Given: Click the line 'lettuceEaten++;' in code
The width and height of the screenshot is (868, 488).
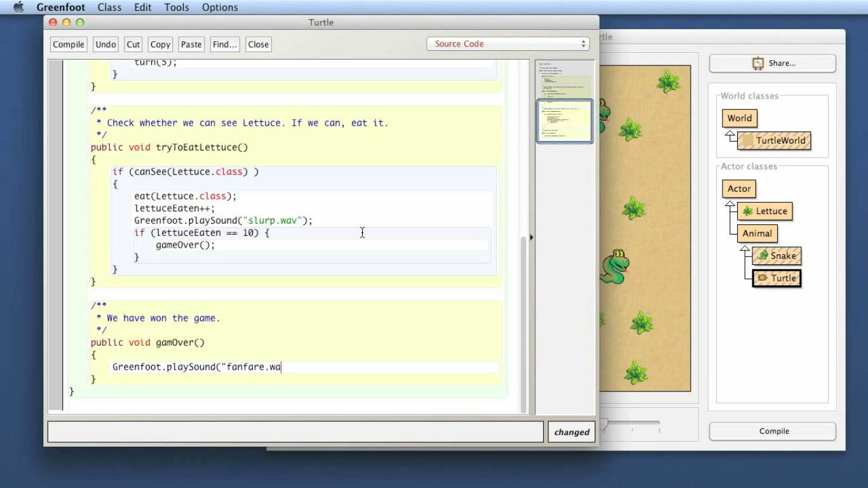Looking at the screenshot, I should tap(175, 208).
